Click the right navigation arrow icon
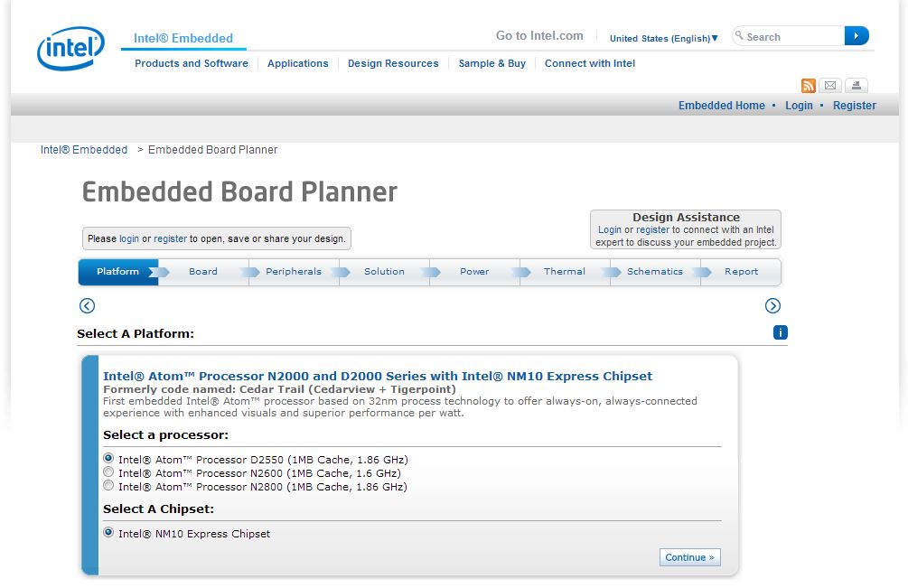The height and width of the screenshot is (588, 908). click(773, 306)
